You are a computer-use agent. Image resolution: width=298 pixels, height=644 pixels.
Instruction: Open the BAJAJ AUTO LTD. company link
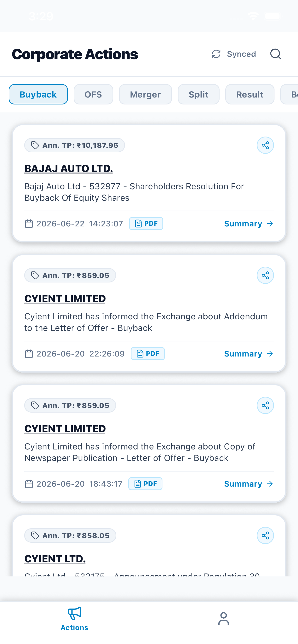point(68,168)
